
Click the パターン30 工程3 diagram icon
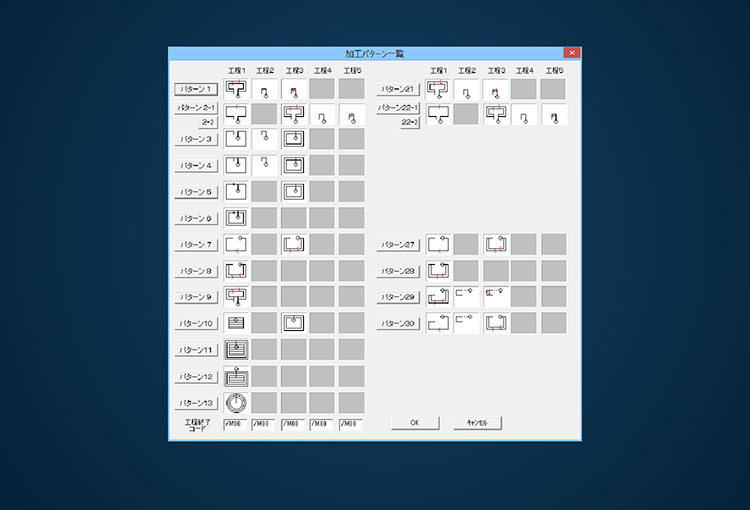(x=496, y=323)
